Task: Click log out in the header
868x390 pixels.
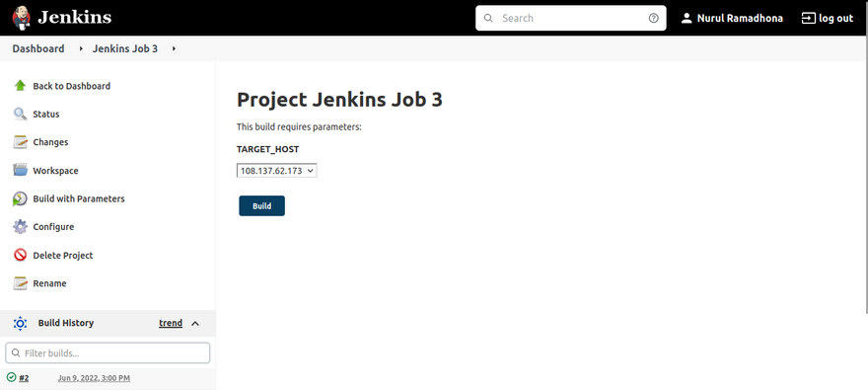Action: (x=828, y=19)
